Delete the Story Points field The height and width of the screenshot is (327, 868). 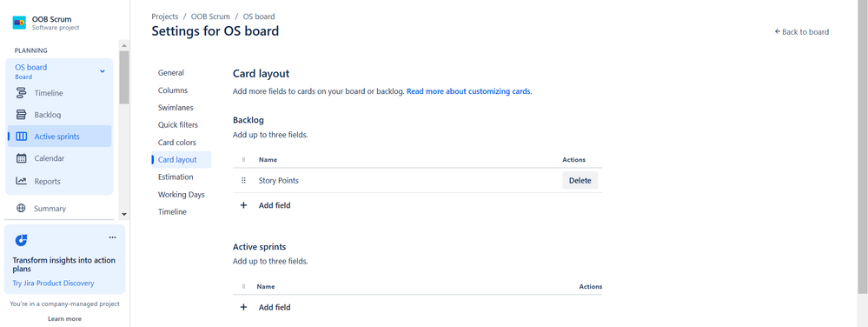click(x=580, y=180)
